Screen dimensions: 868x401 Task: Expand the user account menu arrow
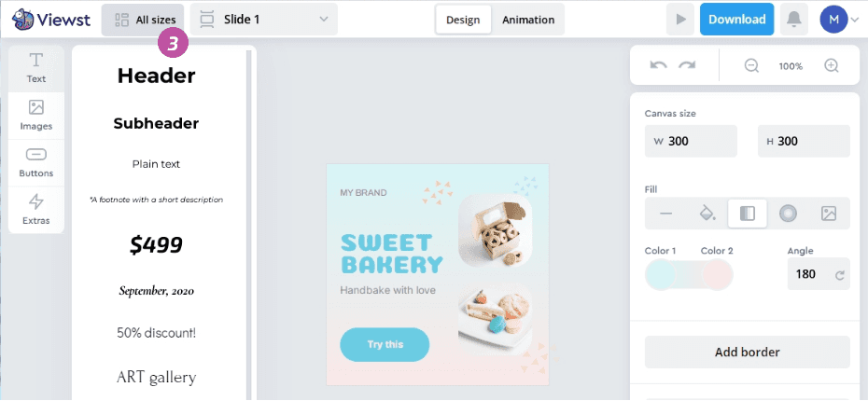coord(854,20)
